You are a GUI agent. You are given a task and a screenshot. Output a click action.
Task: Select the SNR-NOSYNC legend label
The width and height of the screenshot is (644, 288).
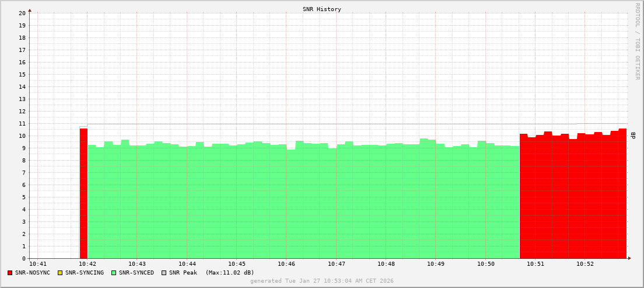33,273
